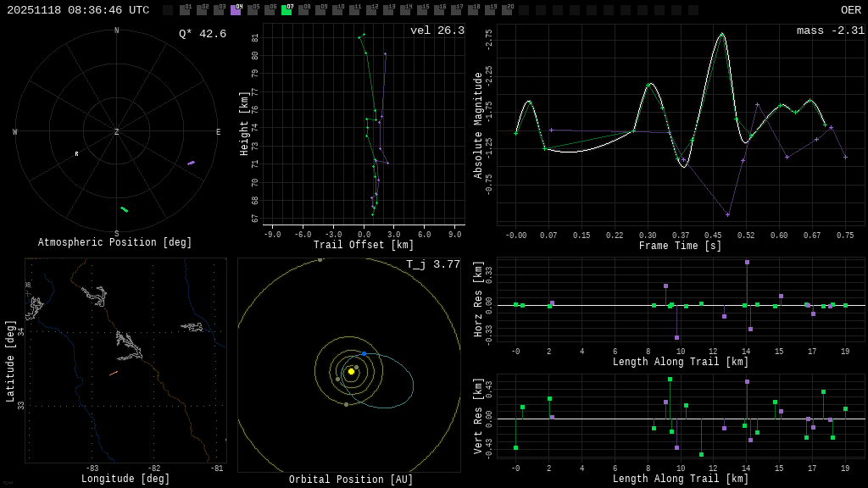Click the purple meteor track in sky plot
The image size is (868, 488).
[191, 163]
